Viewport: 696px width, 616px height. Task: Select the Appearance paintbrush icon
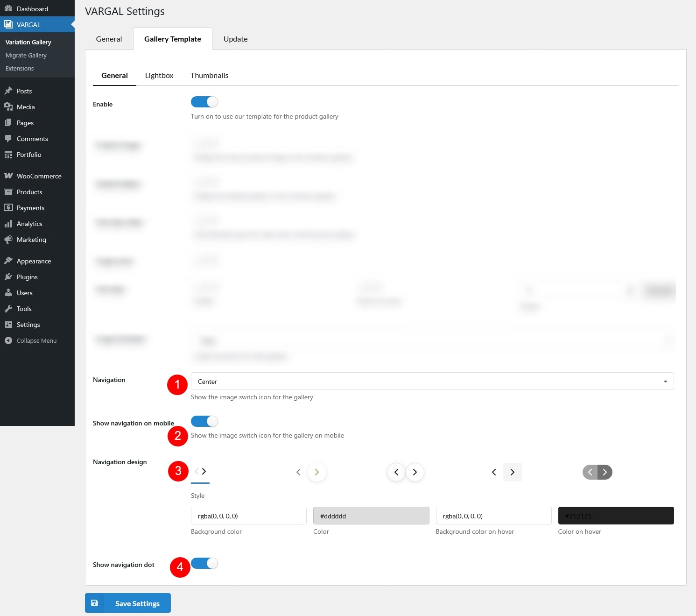(8, 261)
